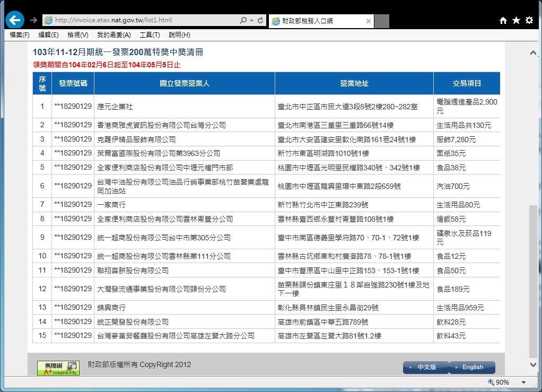Select the 財政部稅務入口網 tab

(321, 21)
